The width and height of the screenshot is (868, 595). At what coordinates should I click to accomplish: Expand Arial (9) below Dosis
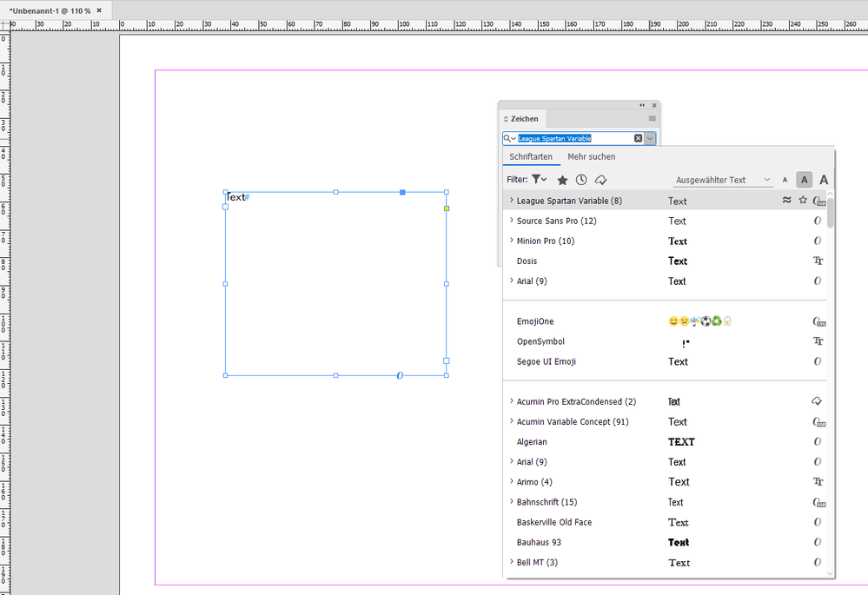(x=512, y=281)
